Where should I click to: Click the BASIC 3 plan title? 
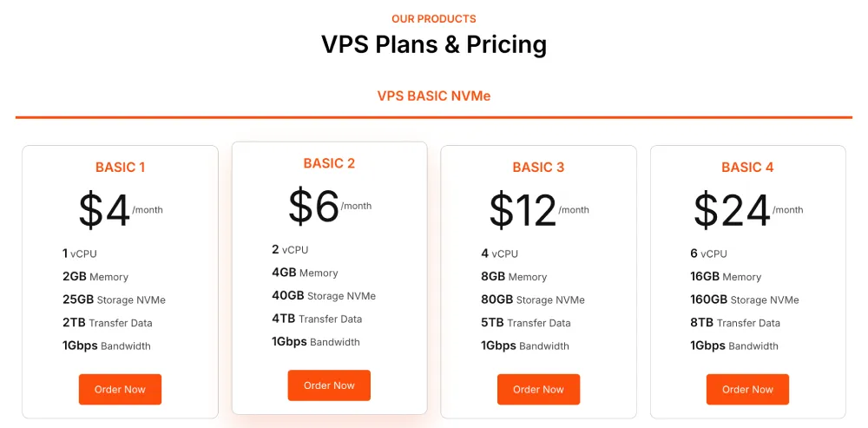pos(539,168)
